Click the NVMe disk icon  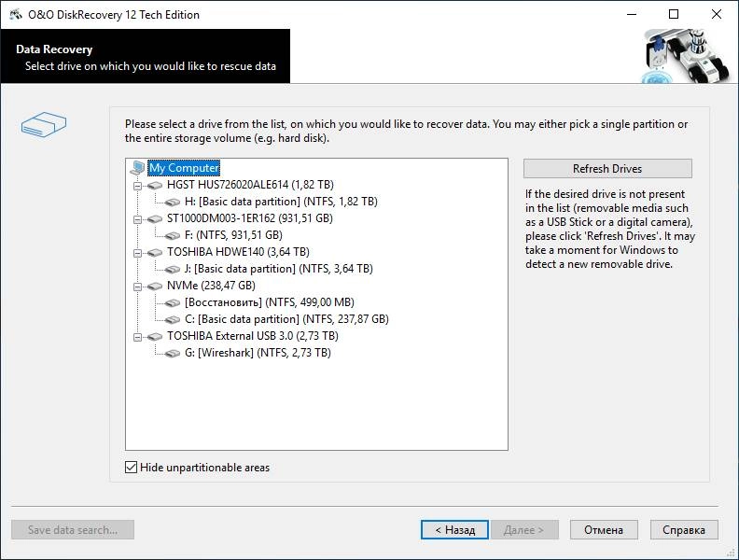(x=155, y=286)
